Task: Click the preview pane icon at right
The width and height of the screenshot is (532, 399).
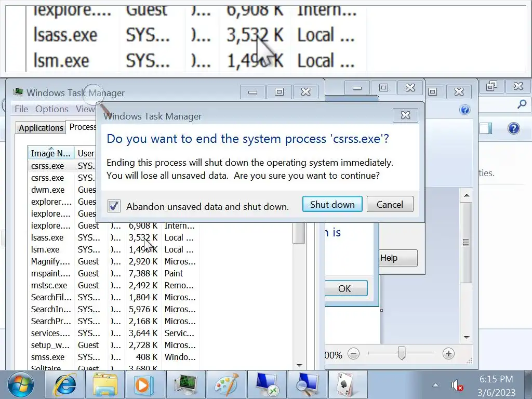Action: click(x=486, y=128)
